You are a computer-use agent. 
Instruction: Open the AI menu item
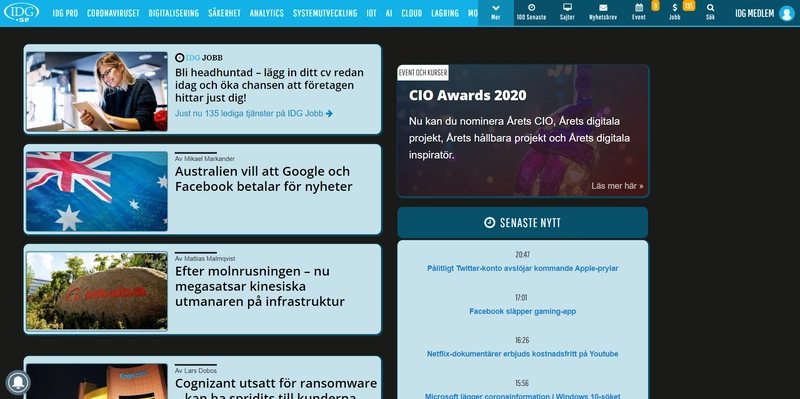point(389,13)
